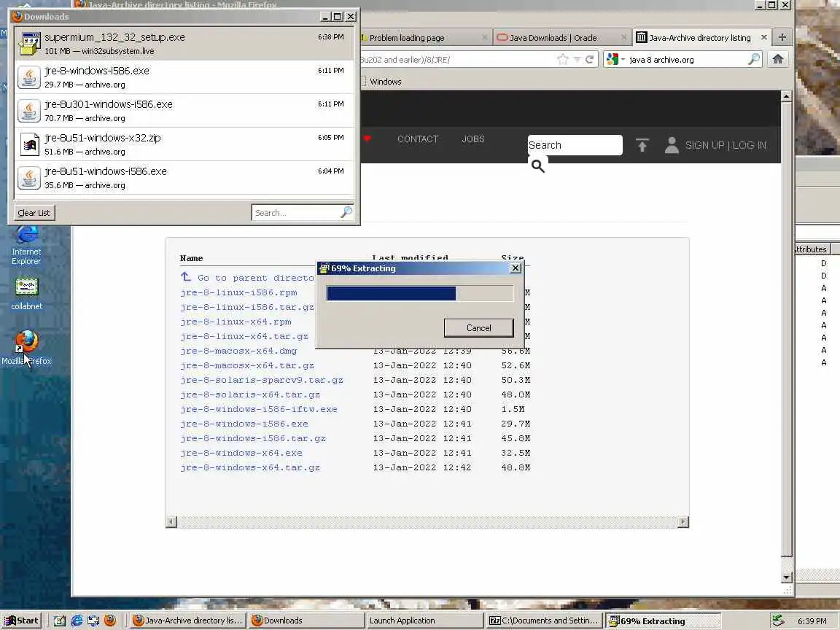The height and width of the screenshot is (630, 840).
Task: Click the red heart donate icon
Action: click(x=367, y=139)
